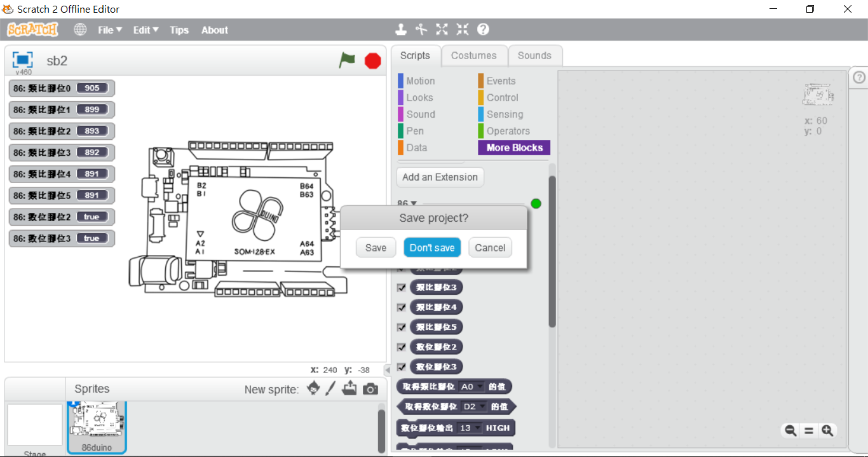Click the 數位腳位輸出 HIGH block in the palette
This screenshot has width=868, height=457.
click(x=455, y=428)
